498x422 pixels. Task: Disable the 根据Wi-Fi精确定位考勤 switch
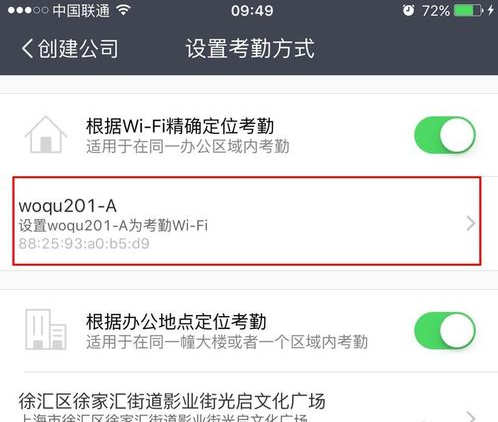(445, 135)
